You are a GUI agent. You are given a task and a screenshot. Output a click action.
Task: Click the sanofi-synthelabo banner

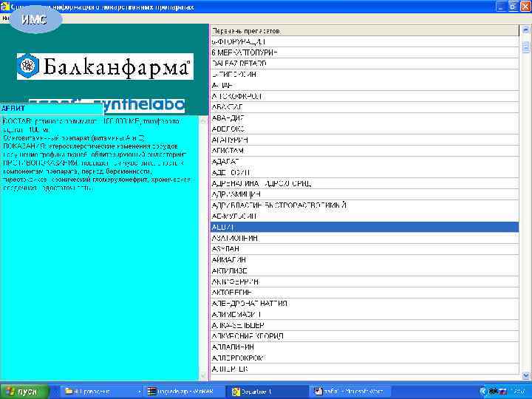pos(107,106)
